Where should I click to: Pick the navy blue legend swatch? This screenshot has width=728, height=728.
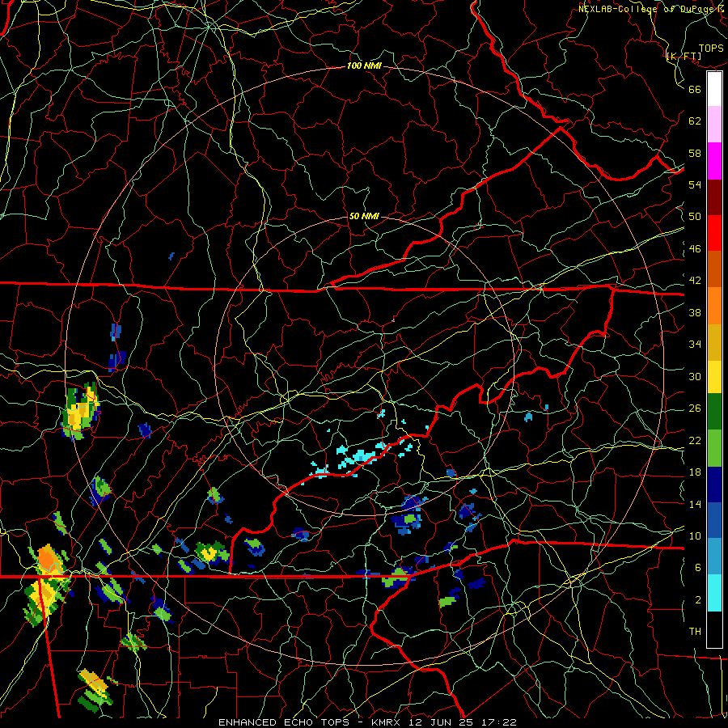[714, 485]
